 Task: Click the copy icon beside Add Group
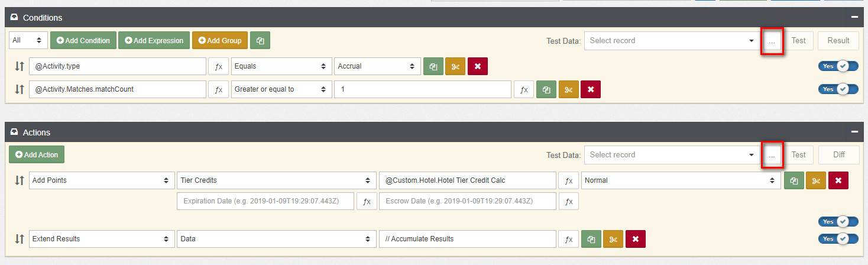coord(260,40)
